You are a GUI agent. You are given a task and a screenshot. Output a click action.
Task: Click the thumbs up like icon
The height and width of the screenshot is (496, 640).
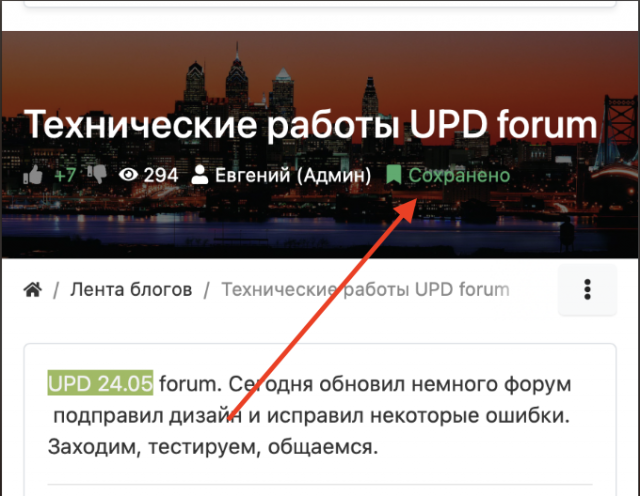click(34, 175)
